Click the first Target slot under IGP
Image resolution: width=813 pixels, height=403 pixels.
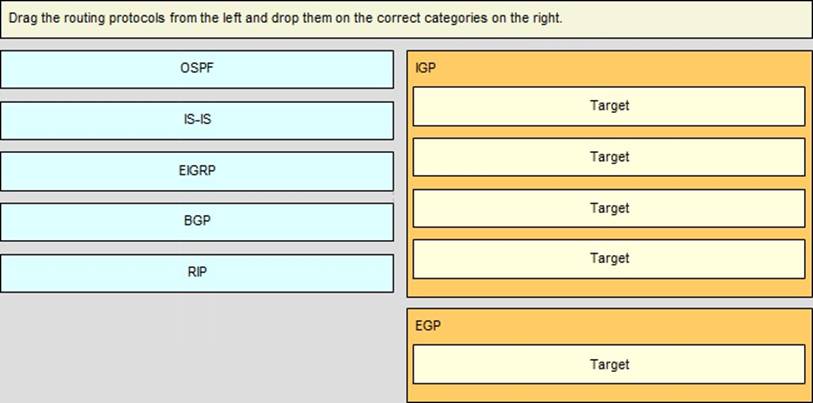pos(608,106)
